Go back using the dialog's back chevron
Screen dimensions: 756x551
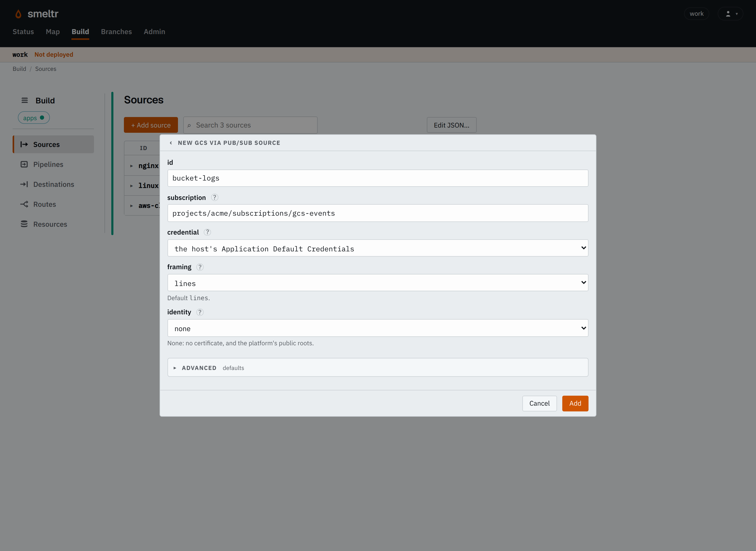(171, 143)
